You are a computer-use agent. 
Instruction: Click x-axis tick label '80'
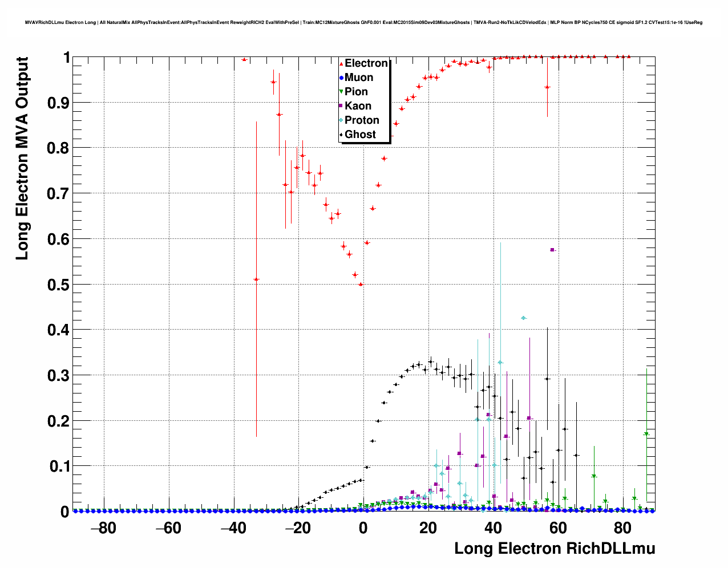[x=624, y=528]
